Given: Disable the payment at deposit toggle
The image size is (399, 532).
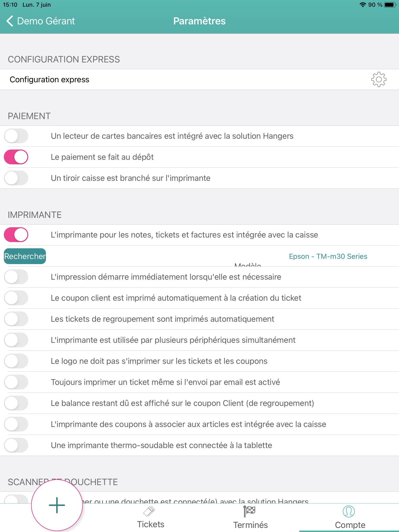Looking at the screenshot, I should coord(16,157).
